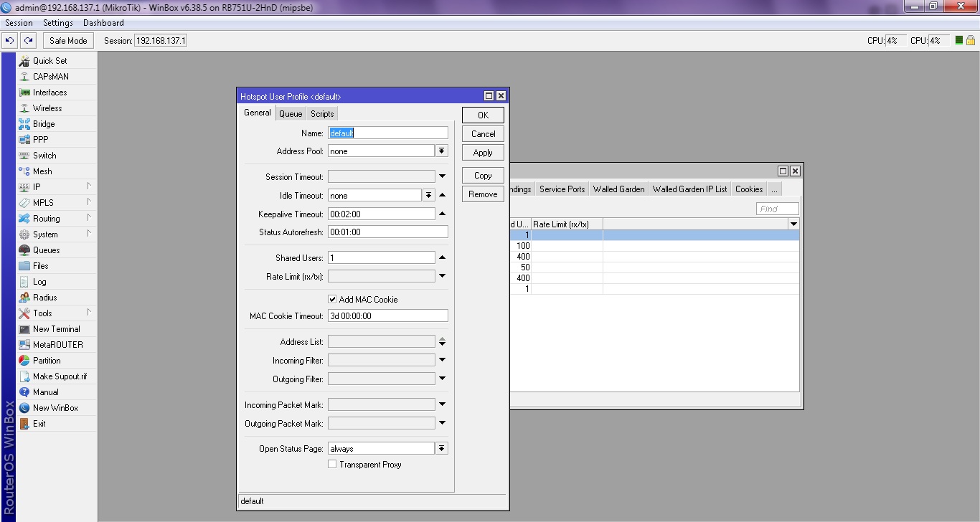
Task: Select the General tab
Action: click(257, 113)
